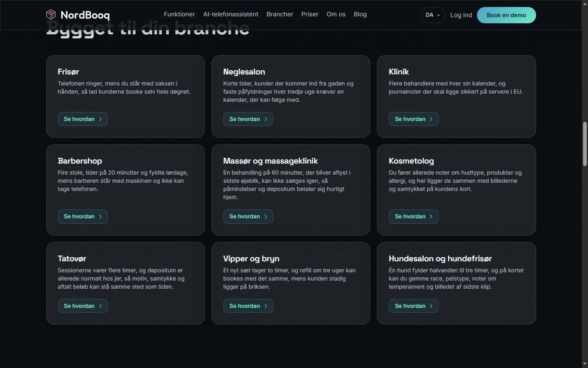Open Se hvordan for Massør og massageklinik
The width and height of the screenshot is (588, 368).
pos(248,216)
